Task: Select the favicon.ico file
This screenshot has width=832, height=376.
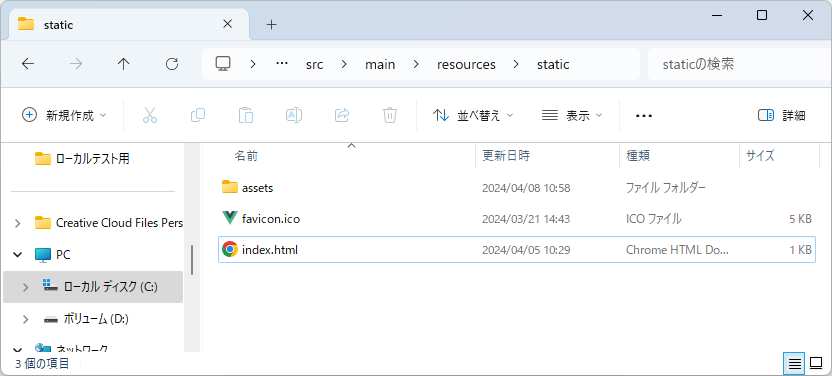Action: (x=517, y=218)
